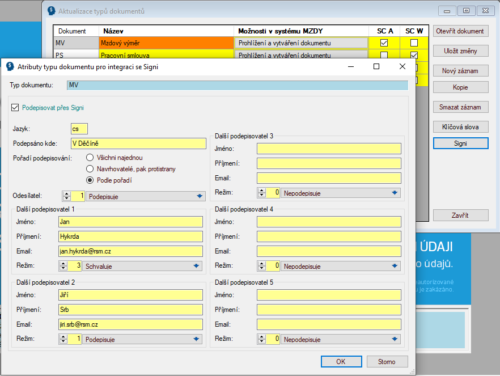Click the MV document cell in table

(76, 43)
